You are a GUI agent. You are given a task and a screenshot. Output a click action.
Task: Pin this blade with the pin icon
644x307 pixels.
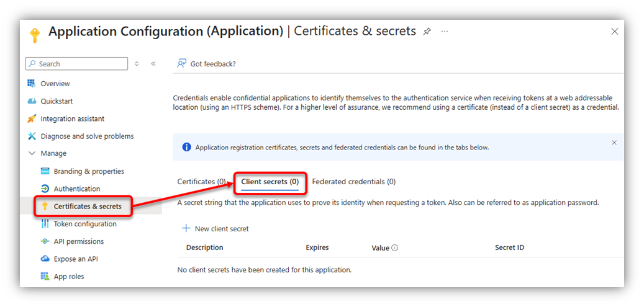[x=427, y=32]
